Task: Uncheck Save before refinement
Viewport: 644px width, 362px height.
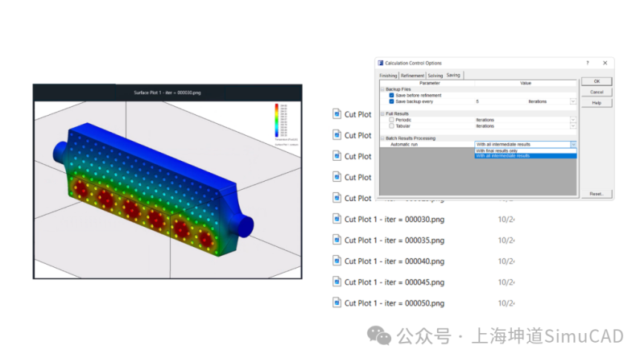Action: pyautogui.click(x=391, y=95)
